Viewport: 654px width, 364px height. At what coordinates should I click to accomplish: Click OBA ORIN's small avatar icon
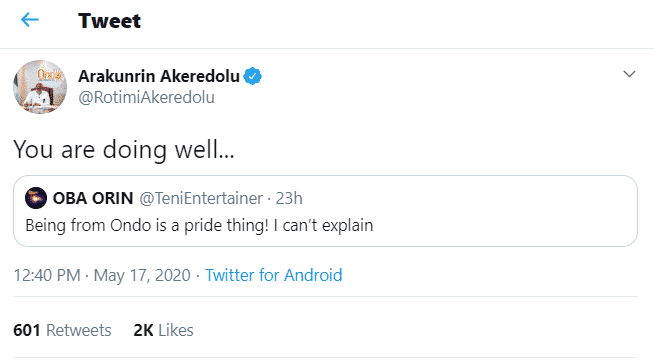point(36,198)
